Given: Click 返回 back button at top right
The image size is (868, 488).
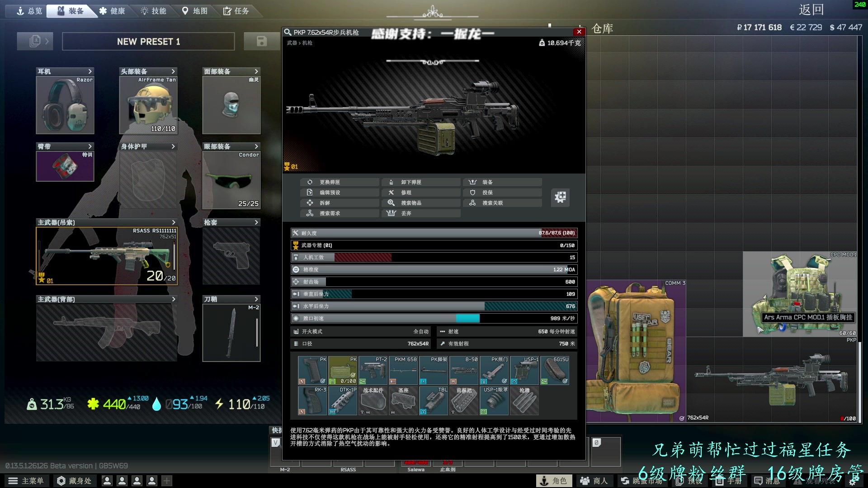Looking at the screenshot, I should 811,10.
